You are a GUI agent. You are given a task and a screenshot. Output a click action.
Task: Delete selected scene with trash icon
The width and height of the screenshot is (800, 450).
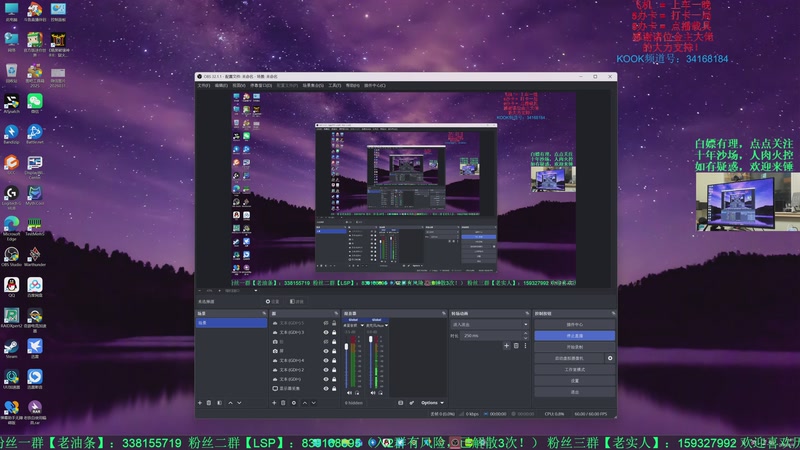(209, 403)
